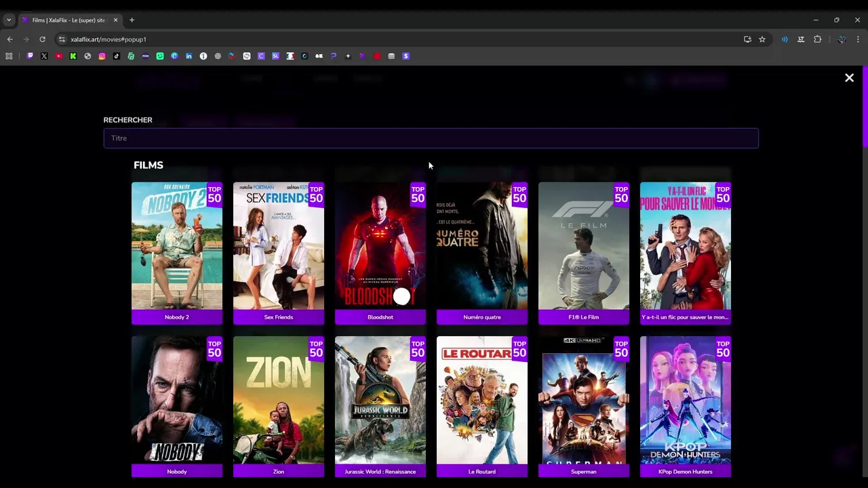Click TOP 50 badge on Superman poster

(x=621, y=349)
